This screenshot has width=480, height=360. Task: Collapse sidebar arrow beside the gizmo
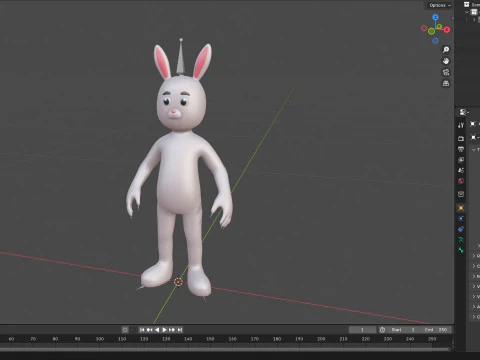pyautogui.click(x=452, y=18)
